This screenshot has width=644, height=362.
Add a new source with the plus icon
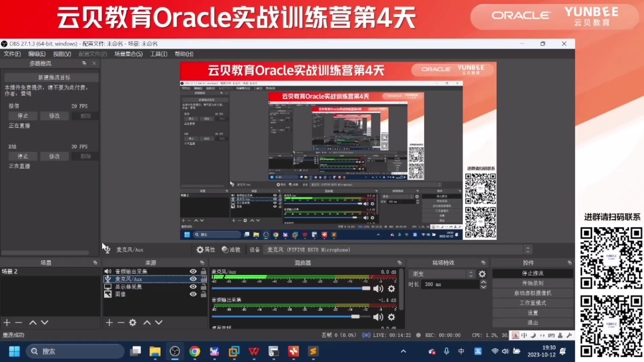(x=109, y=322)
